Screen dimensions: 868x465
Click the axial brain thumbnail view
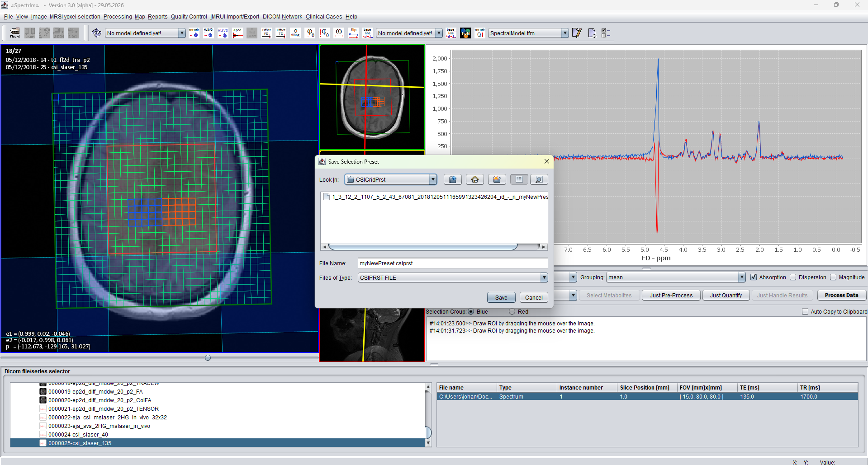click(372, 97)
